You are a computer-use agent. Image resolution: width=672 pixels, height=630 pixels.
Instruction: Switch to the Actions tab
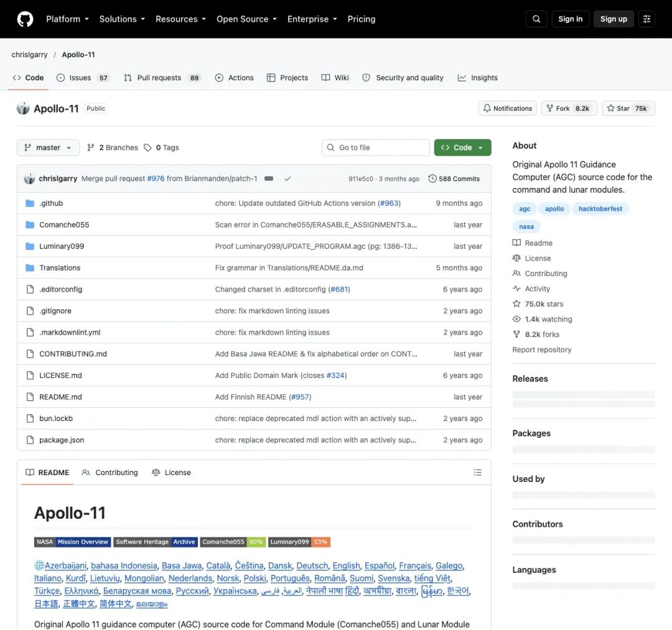click(x=234, y=78)
